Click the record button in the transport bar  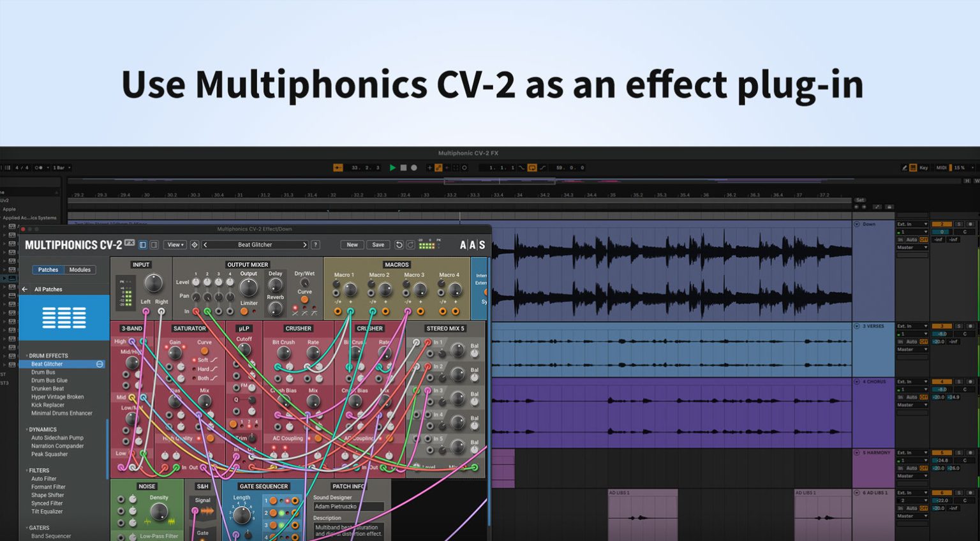413,167
